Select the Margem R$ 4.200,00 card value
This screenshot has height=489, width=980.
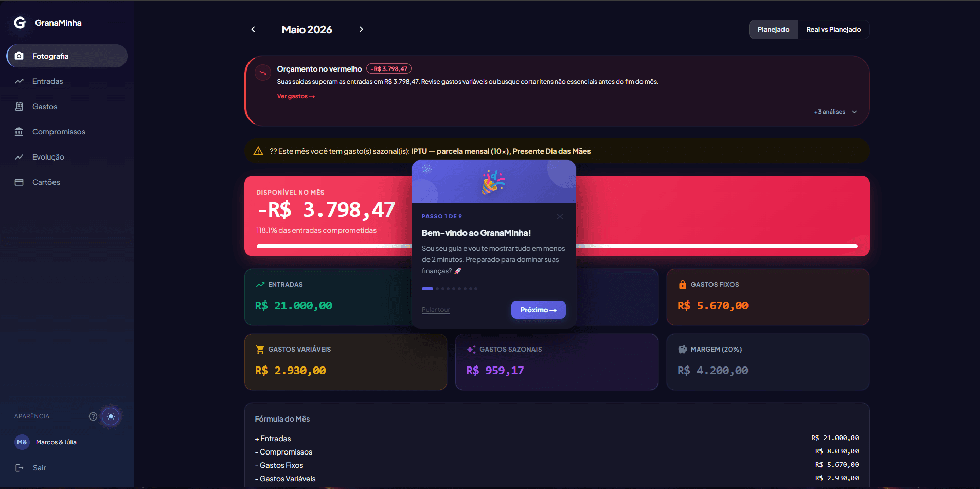pos(713,371)
